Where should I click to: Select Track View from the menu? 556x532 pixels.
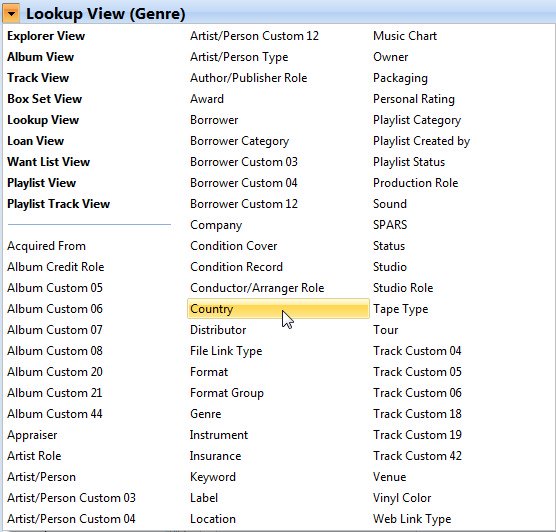[38, 78]
